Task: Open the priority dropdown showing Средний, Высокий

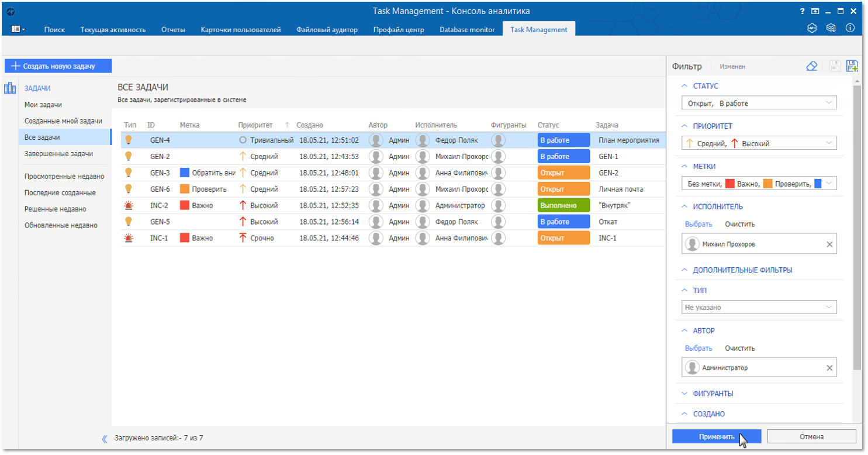Action: pos(759,143)
